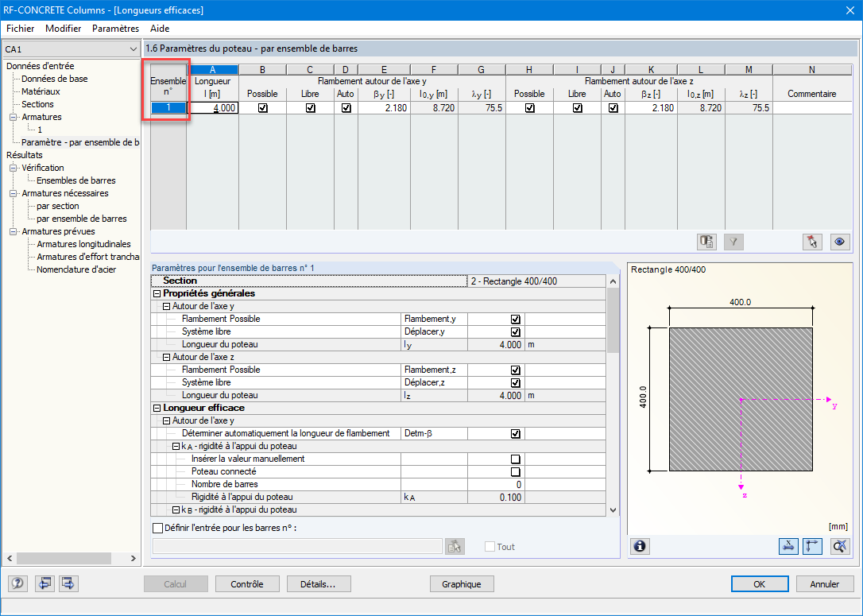Collapse Armatures nécessaires tree node
This screenshot has width=863, height=616.
tap(14, 193)
